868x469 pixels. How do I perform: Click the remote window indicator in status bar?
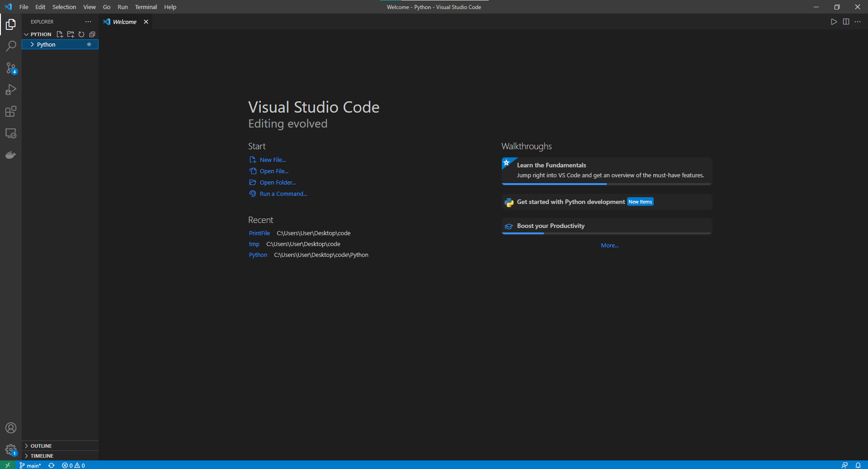[8, 465]
